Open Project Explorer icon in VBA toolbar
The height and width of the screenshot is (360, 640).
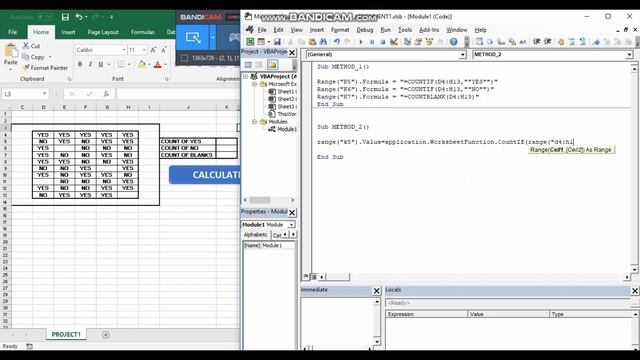click(407, 42)
